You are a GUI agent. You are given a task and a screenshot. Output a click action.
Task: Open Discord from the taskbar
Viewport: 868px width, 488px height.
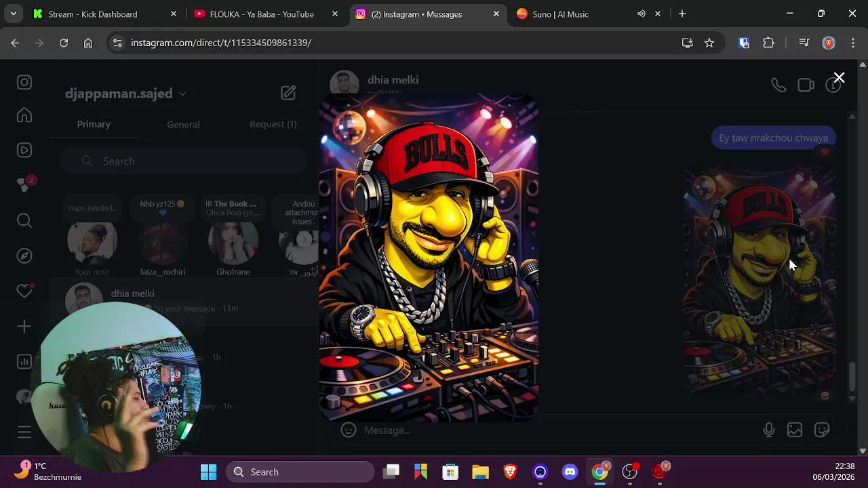[x=570, y=472]
